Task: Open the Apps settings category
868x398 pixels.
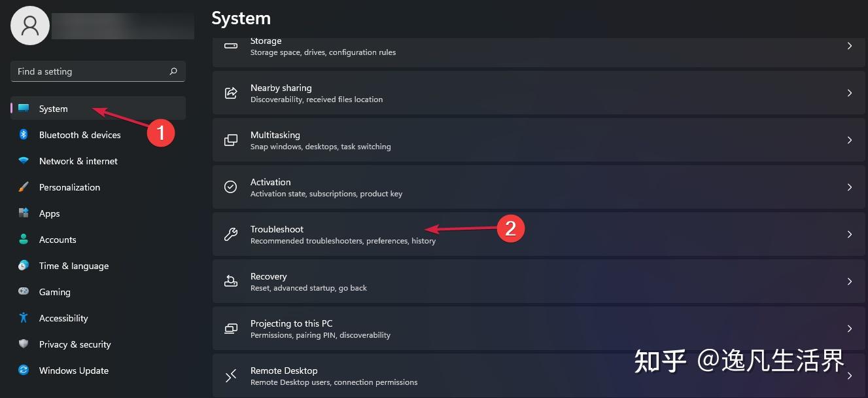Action: pyautogui.click(x=50, y=213)
